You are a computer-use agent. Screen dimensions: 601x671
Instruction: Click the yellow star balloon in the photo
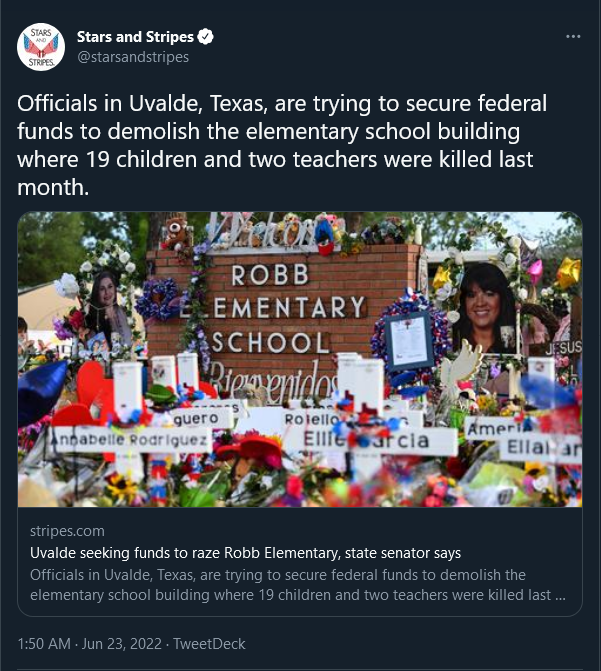[x=568, y=273]
